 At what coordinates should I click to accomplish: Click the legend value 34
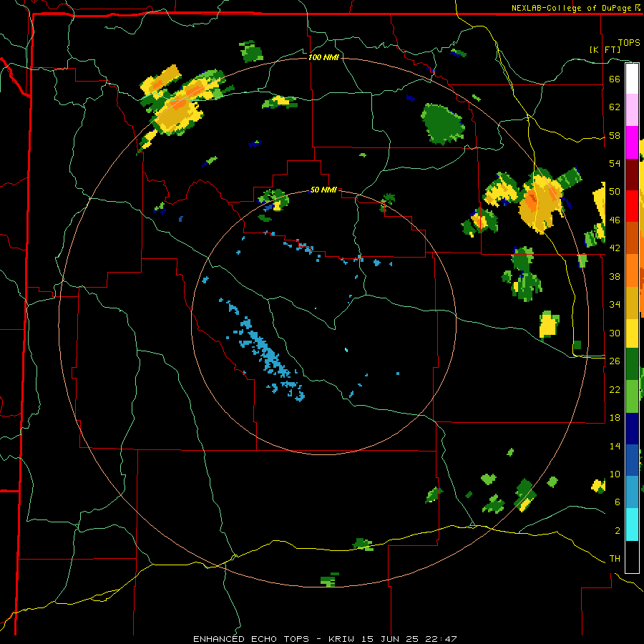pos(615,305)
